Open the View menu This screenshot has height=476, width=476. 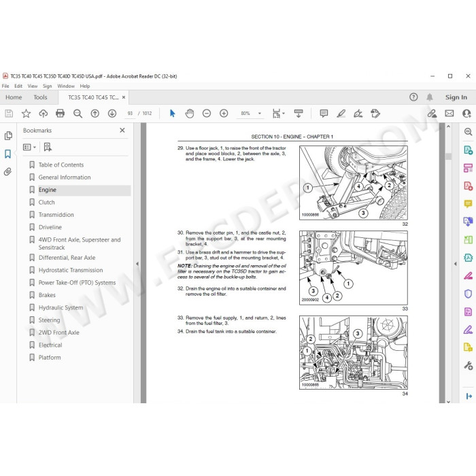point(33,86)
